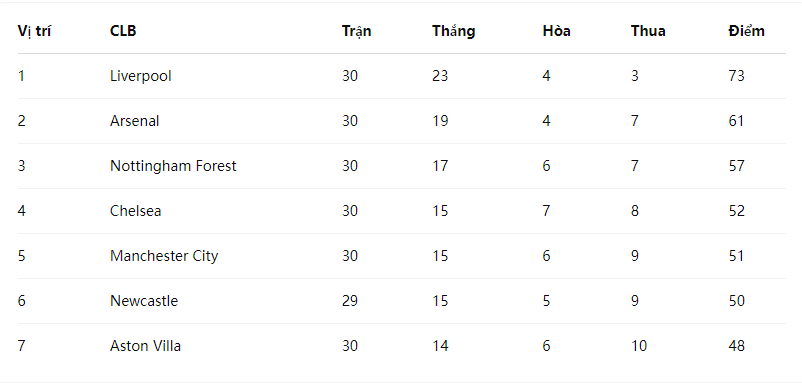
Task: Click the CLB column header
Action: [x=123, y=31]
